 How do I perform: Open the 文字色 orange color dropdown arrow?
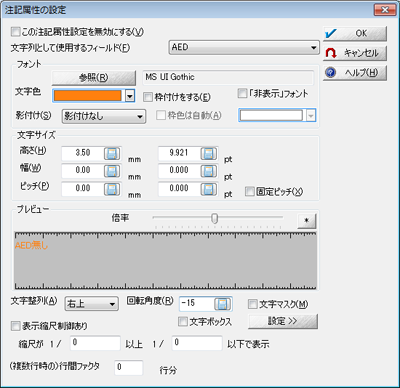tap(130, 96)
